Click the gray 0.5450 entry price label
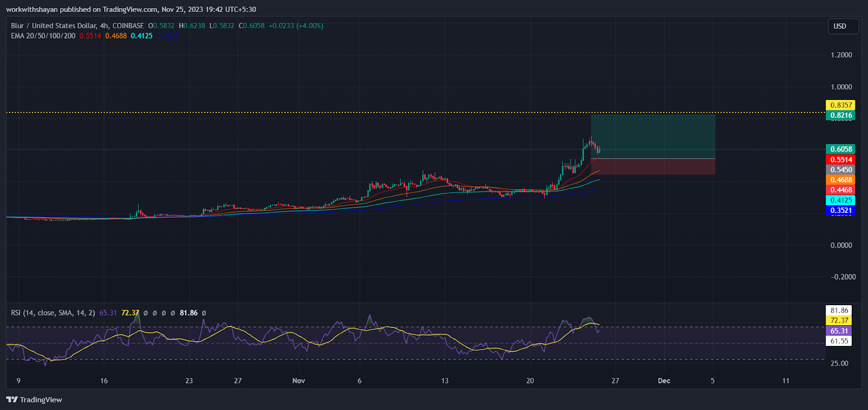The height and width of the screenshot is (410, 868). (x=840, y=169)
